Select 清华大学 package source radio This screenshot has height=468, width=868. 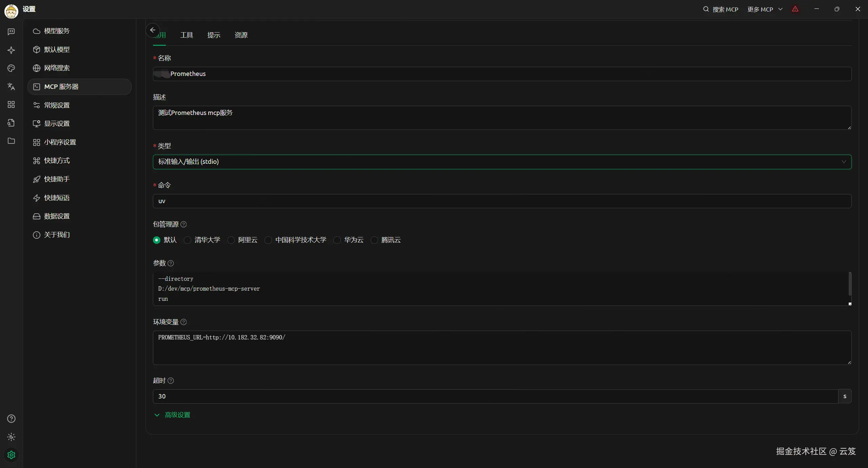coord(188,240)
